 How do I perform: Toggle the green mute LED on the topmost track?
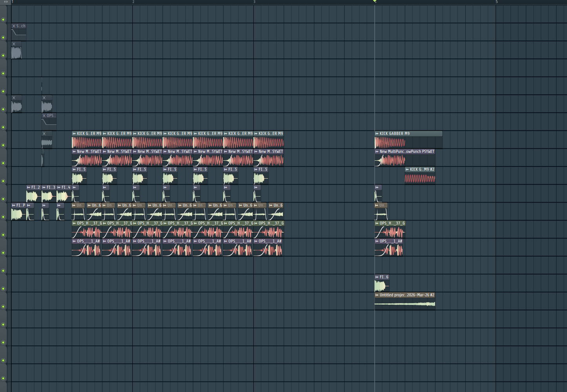pyautogui.click(x=3, y=19)
